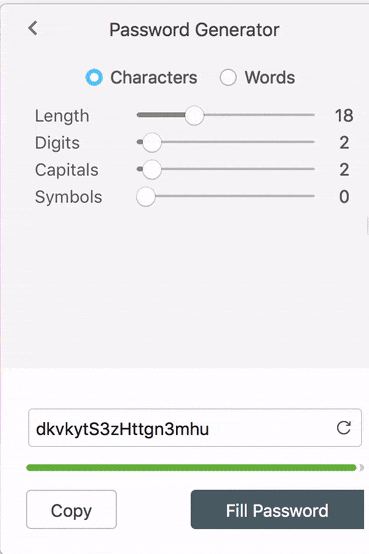Click the Digits slider handle
The height and width of the screenshot is (554, 369).
click(x=152, y=142)
